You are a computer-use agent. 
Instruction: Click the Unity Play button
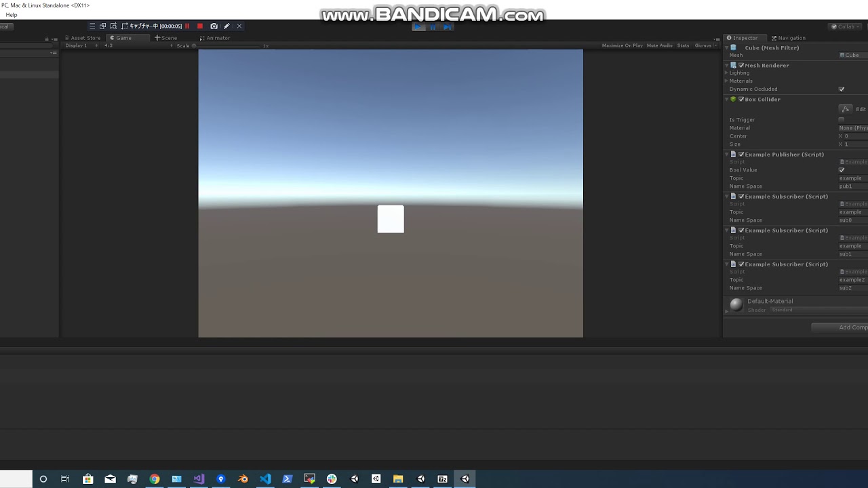tap(418, 26)
